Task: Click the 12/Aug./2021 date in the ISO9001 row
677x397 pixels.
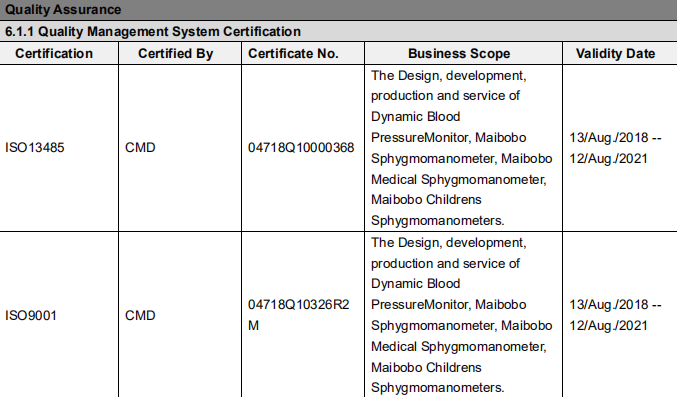Action: pyautogui.click(x=608, y=325)
